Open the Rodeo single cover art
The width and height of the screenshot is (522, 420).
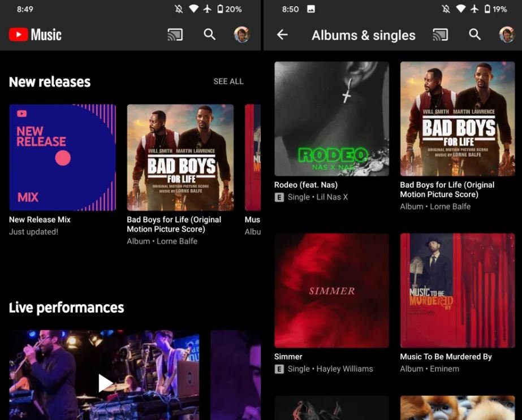(x=331, y=119)
